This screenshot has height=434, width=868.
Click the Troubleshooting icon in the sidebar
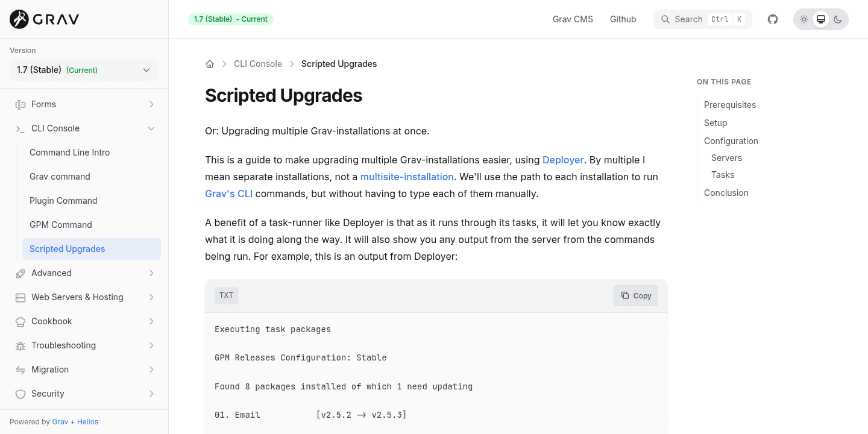(20, 345)
